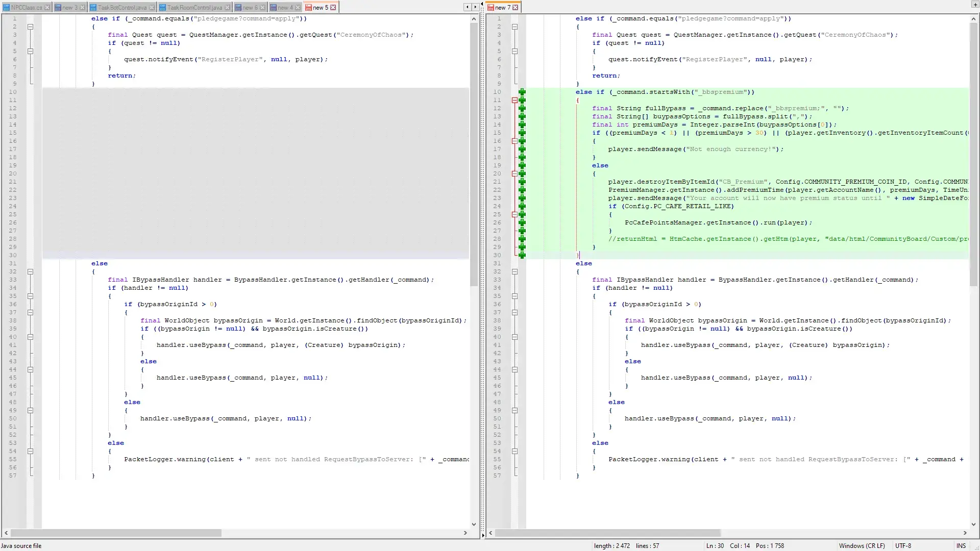
Task: Activate the new 5 tab
Action: coord(321,8)
